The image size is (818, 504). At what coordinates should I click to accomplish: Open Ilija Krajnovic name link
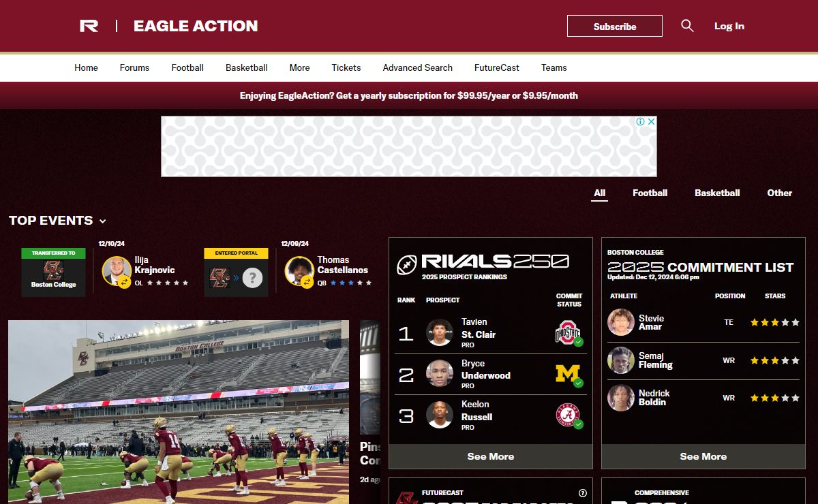(x=155, y=265)
